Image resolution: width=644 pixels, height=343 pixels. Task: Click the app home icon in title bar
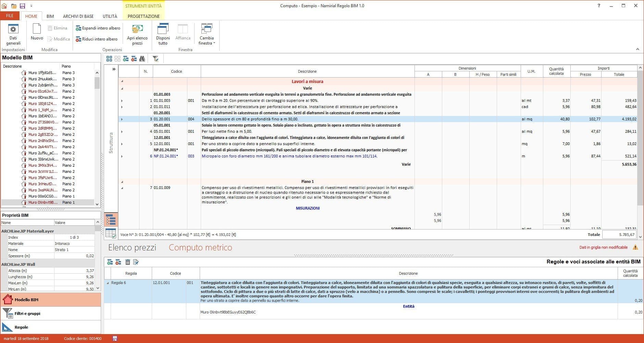pos(4,6)
